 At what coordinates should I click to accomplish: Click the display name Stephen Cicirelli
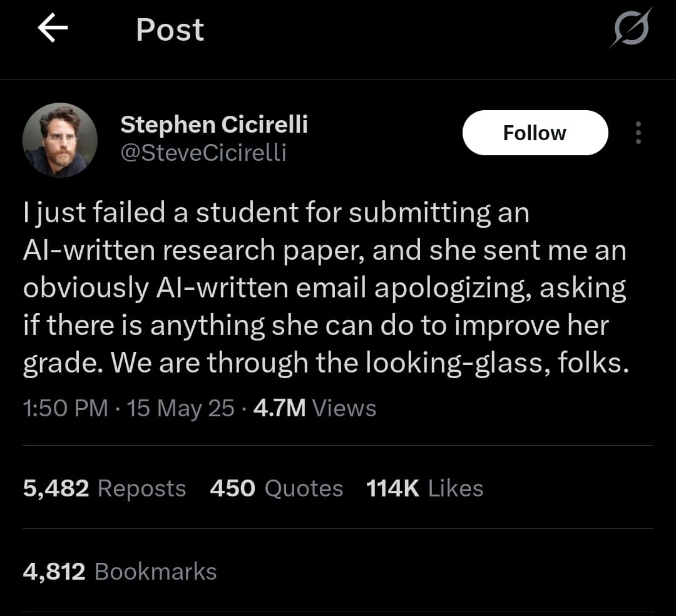click(213, 124)
